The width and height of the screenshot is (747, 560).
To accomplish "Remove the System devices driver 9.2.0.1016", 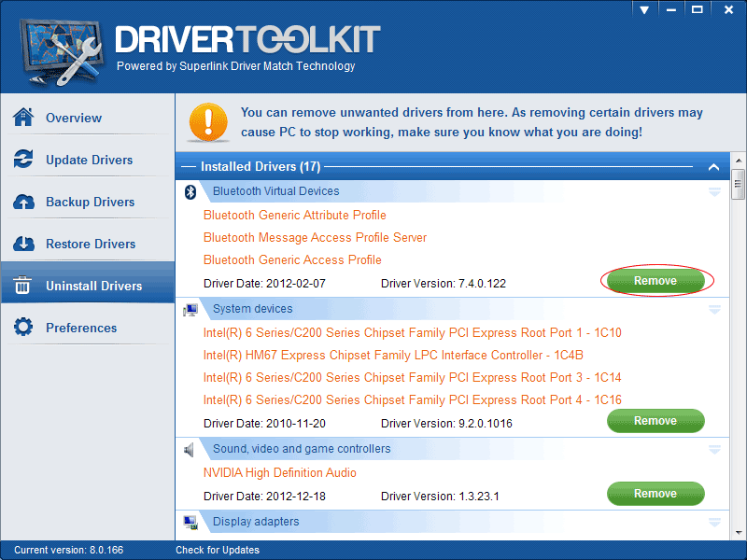I will (655, 421).
